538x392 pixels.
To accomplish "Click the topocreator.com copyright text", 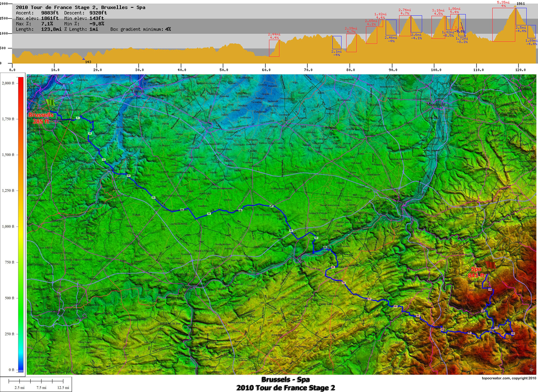I will coord(509,378).
